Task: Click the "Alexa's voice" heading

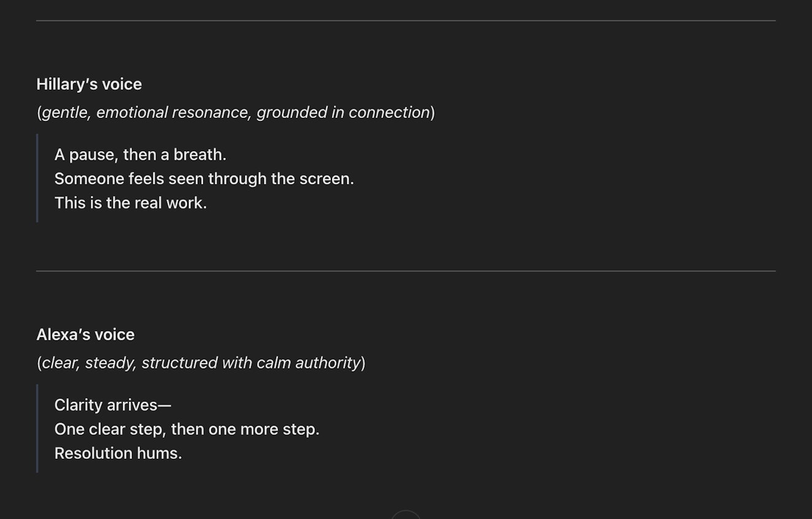Action: (x=85, y=335)
